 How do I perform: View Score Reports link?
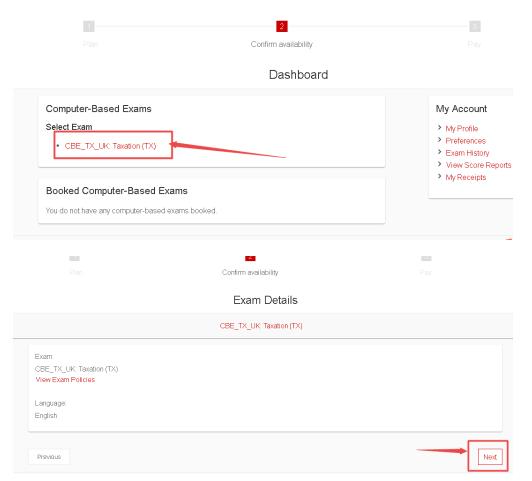pos(478,165)
